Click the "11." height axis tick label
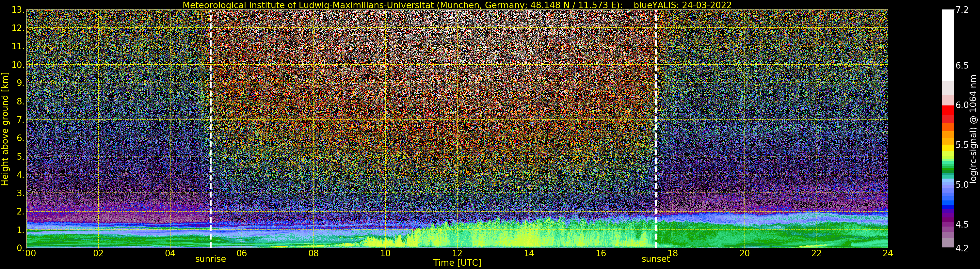Image resolution: width=980 pixels, height=269 pixels. (x=18, y=46)
